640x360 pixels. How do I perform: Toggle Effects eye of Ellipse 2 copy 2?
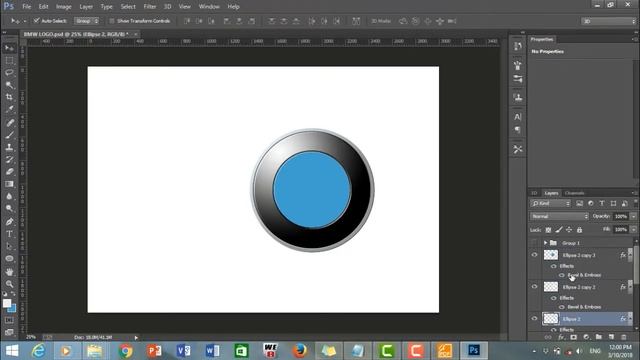(x=554, y=298)
